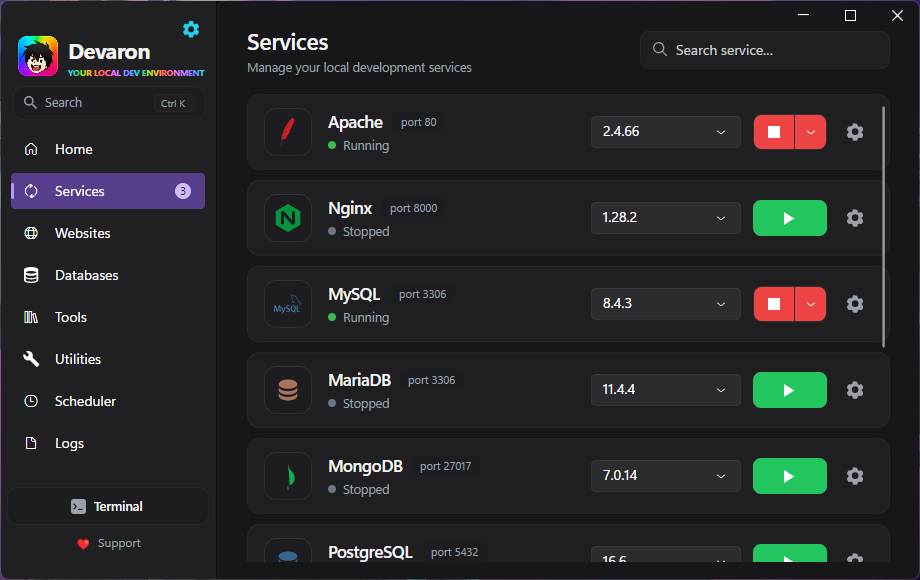Click the MySQL dolphin logo icon
Image resolution: width=920 pixels, height=580 pixels.
288,304
